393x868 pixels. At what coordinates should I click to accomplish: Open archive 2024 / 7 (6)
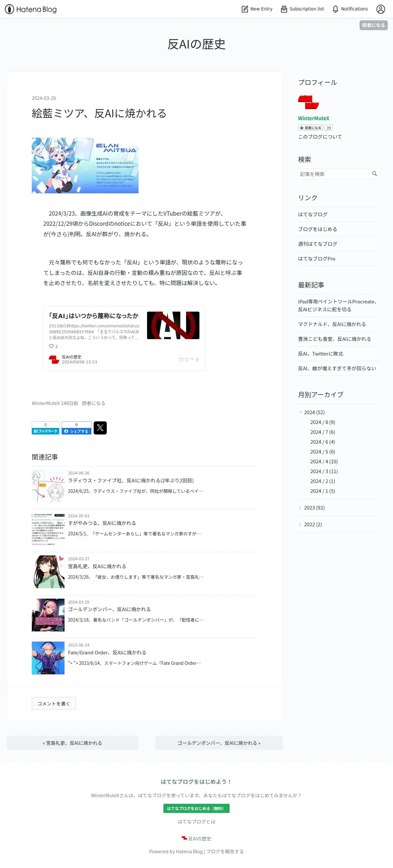[322, 432]
